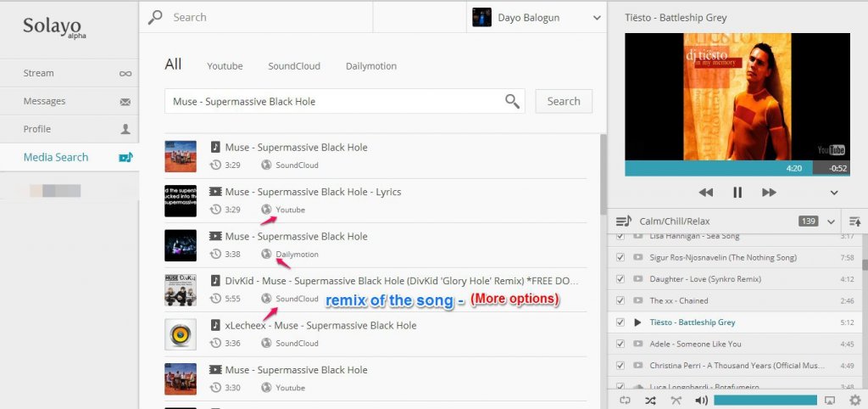Click the Muse - Supermassive Black Hole query field
This screenshot has height=409, width=868.
coord(344,101)
